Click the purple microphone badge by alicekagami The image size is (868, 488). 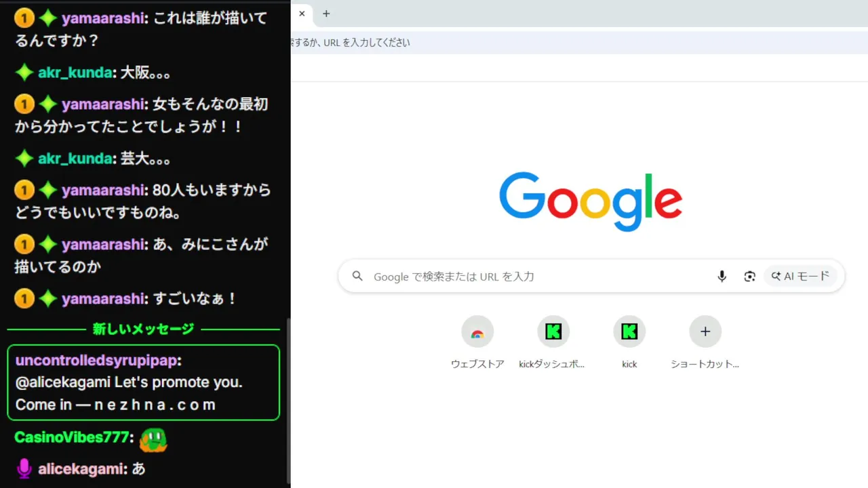pos(24,468)
